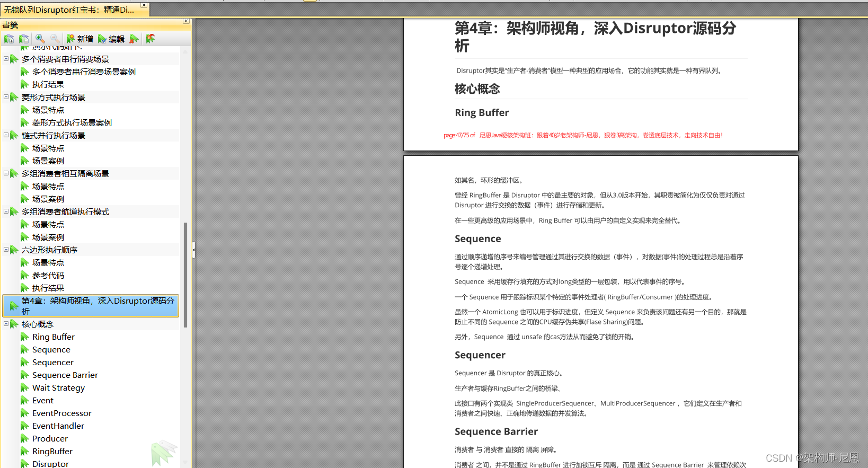Click the Sequence Barrier heading in the document

(496, 431)
